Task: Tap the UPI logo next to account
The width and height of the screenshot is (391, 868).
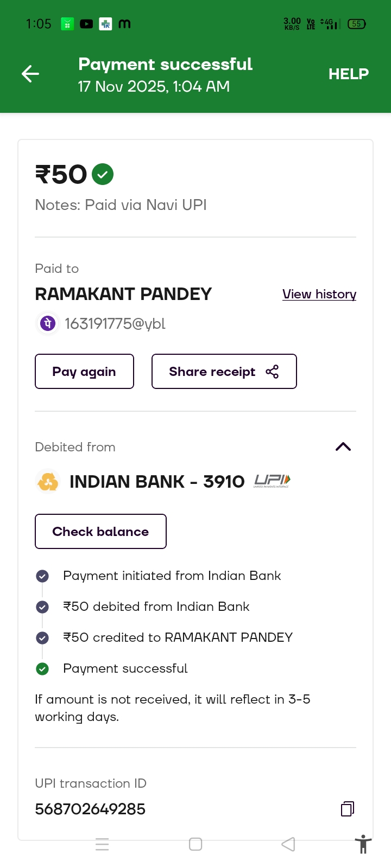Action: 272,481
